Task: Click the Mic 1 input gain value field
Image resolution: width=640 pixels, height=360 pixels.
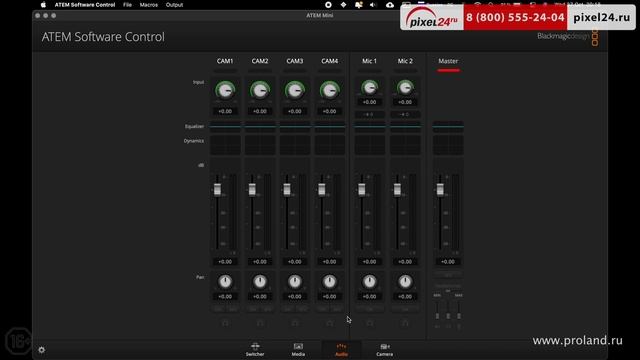Action: pos(369,102)
